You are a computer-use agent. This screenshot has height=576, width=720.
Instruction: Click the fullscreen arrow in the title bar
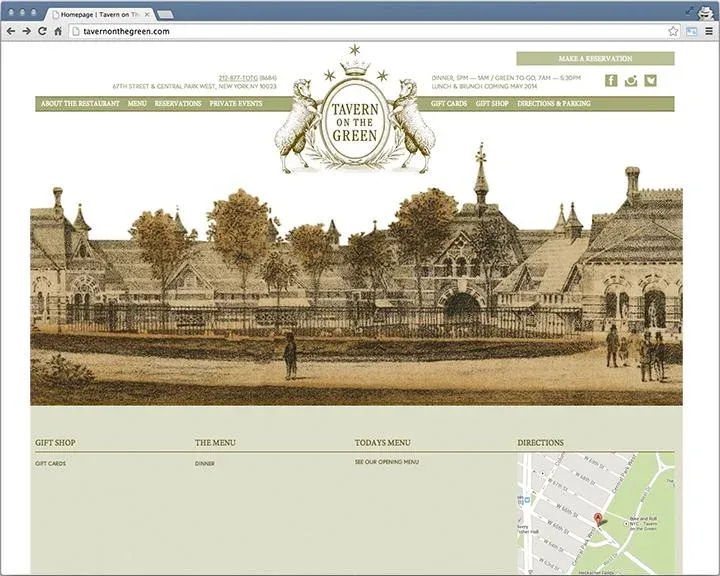[x=690, y=11]
